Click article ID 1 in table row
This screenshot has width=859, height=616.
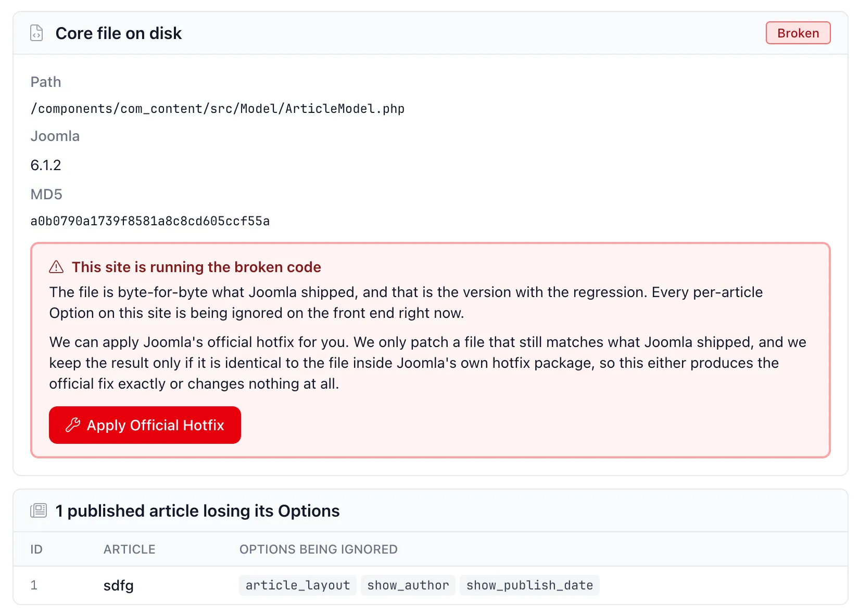pyautogui.click(x=34, y=585)
